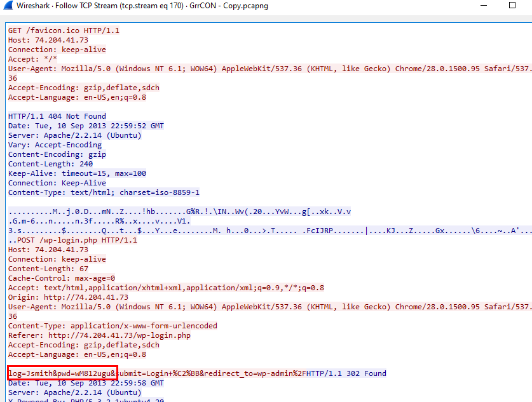The width and height of the screenshot is (532, 402).
Task: Click the 'Content-Length: 67' header
Action: pos(48,269)
